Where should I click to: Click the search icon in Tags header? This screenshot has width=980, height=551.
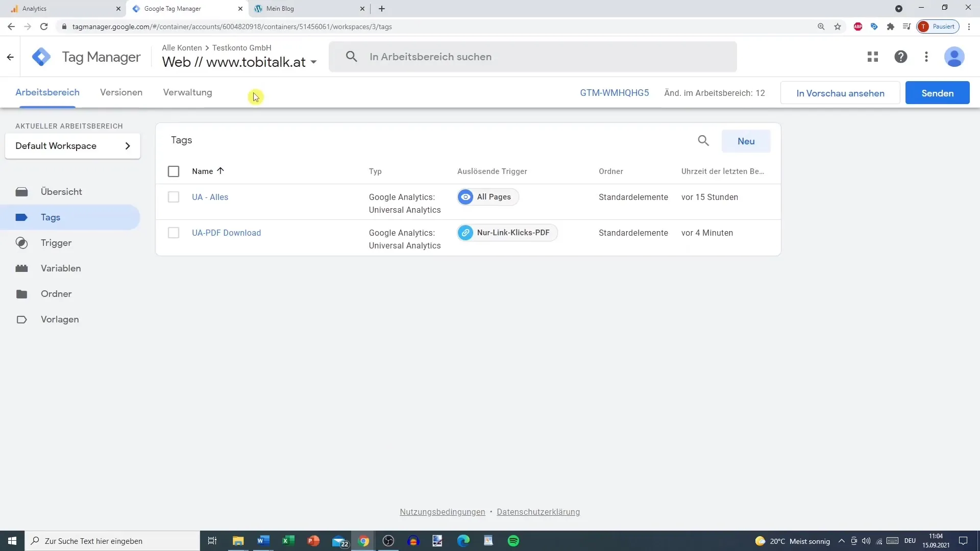[703, 141]
